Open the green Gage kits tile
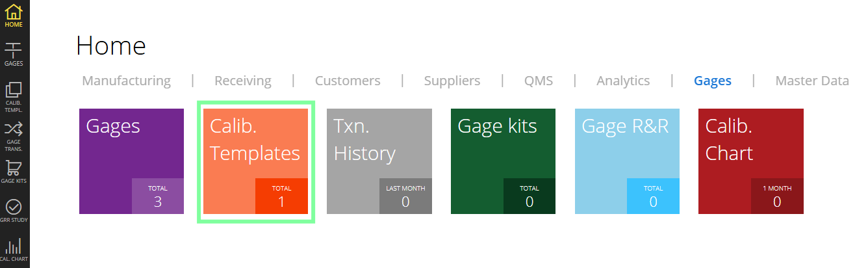This screenshot has height=268, width=868. click(504, 161)
